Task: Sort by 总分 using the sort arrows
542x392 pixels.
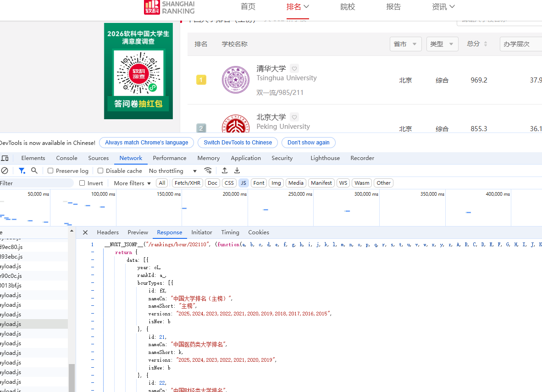Action: click(x=486, y=44)
